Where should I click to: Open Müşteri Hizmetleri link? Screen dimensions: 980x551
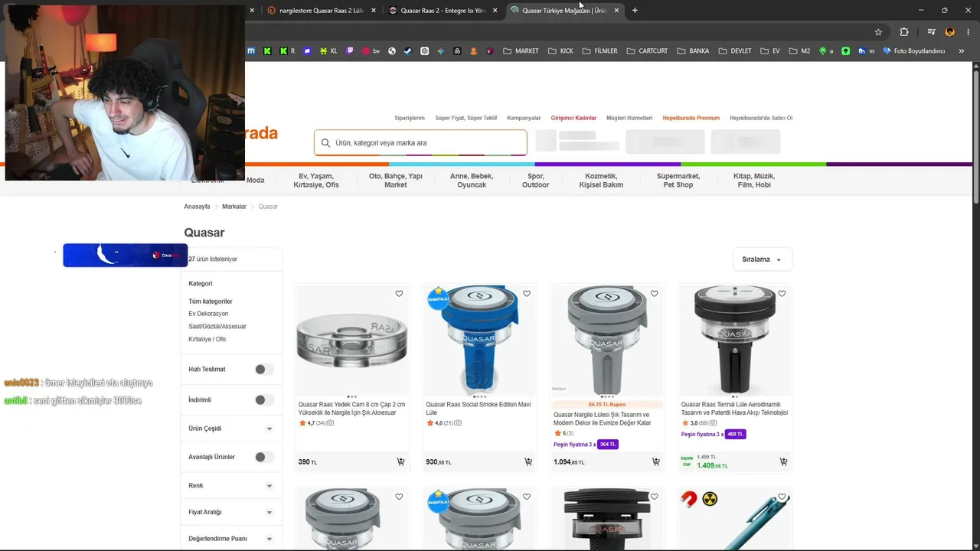(629, 118)
